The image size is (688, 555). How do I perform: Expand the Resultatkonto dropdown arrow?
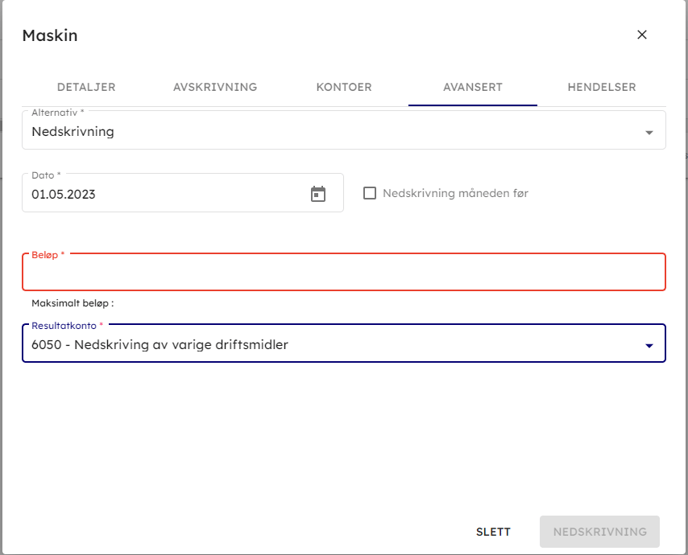[649, 346]
